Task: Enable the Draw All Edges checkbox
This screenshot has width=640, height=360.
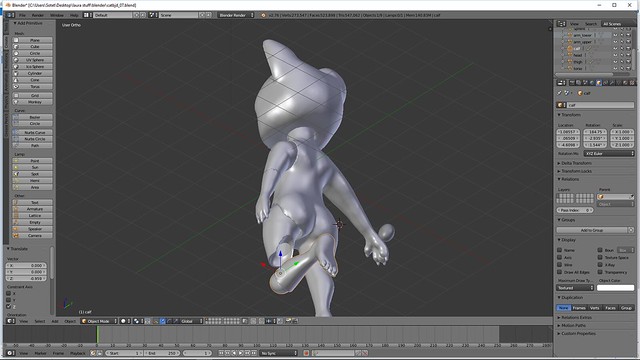Action: 560,272
